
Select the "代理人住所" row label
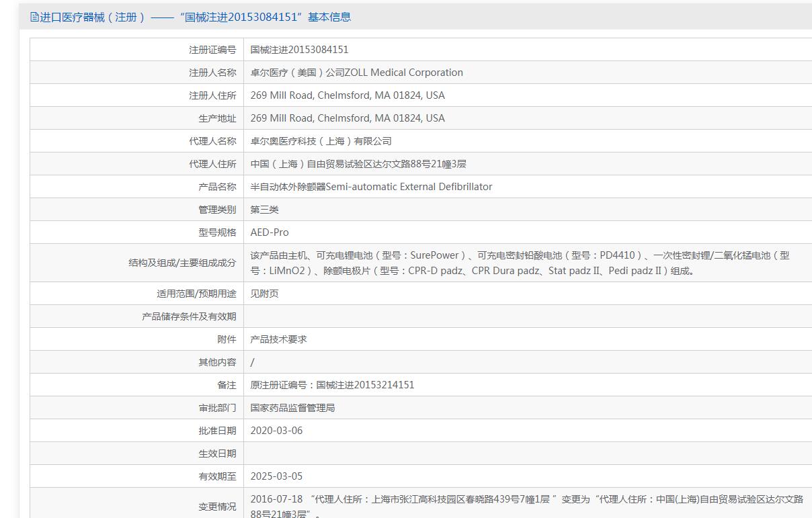pos(212,164)
